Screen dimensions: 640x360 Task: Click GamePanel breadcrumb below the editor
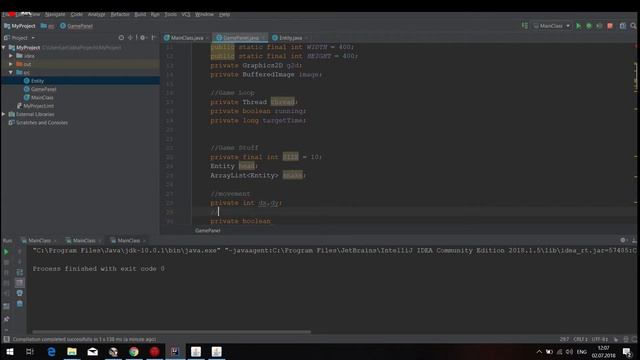[x=207, y=231]
